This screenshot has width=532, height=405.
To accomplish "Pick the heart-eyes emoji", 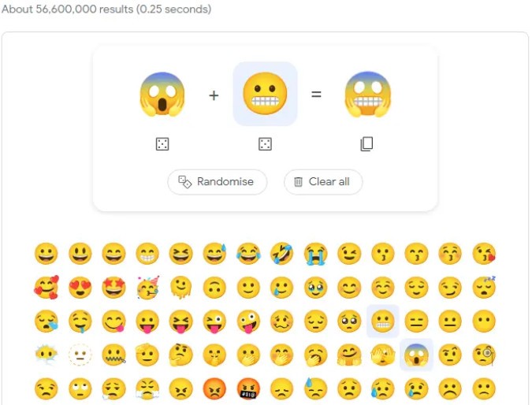I will pyautogui.click(x=80, y=288).
